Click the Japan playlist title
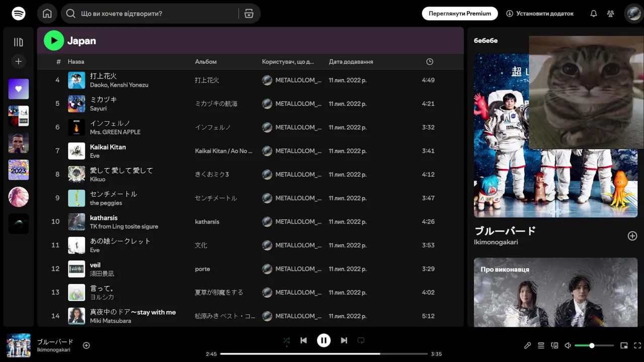 coord(82,41)
